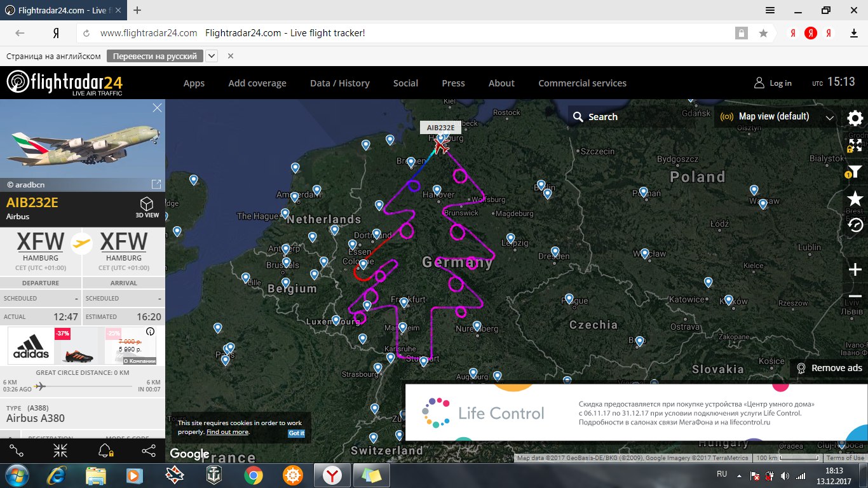Click Remove ads button
Image resolution: width=868 pixels, height=488 pixels.
(x=830, y=368)
